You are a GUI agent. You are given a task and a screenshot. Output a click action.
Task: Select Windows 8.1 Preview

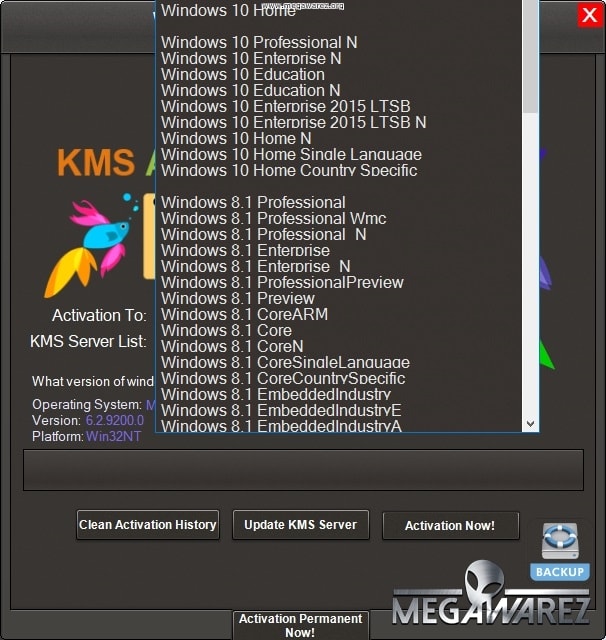click(x=341, y=298)
